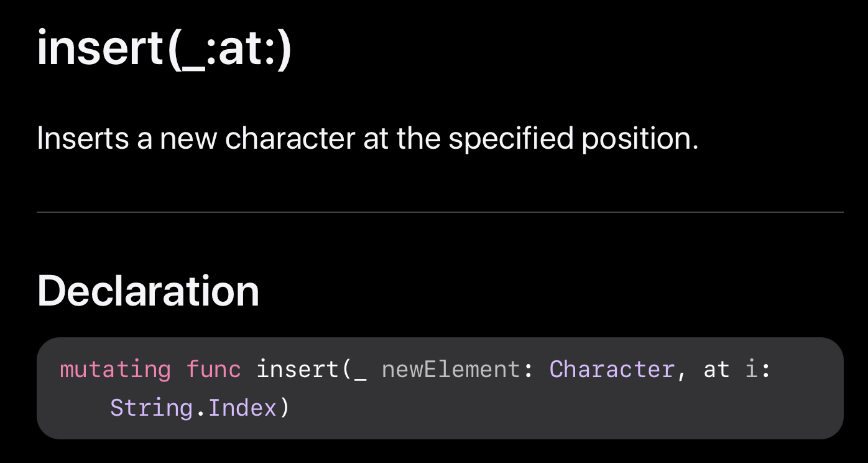Select the newElement parameter name
The image size is (868, 463).
click(450, 370)
